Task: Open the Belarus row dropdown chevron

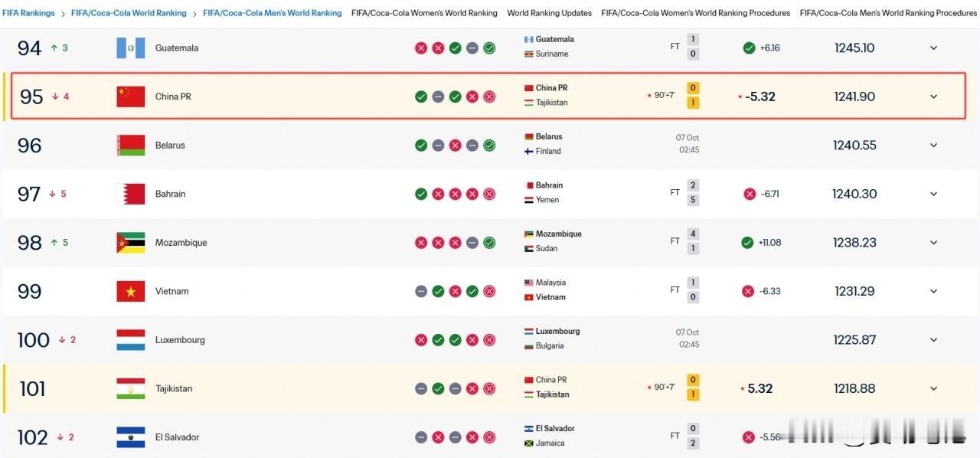Action: (x=933, y=146)
